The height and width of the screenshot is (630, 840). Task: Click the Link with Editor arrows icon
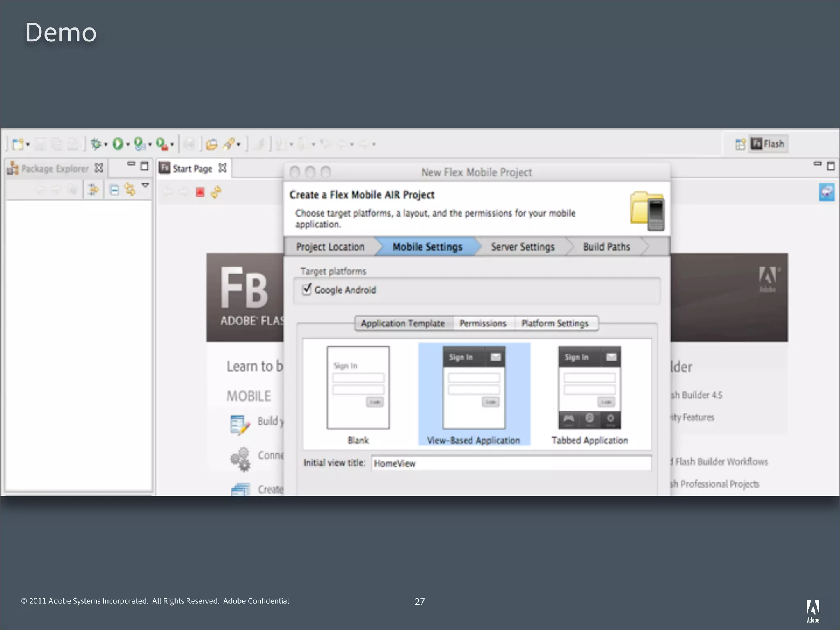point(130,189)
